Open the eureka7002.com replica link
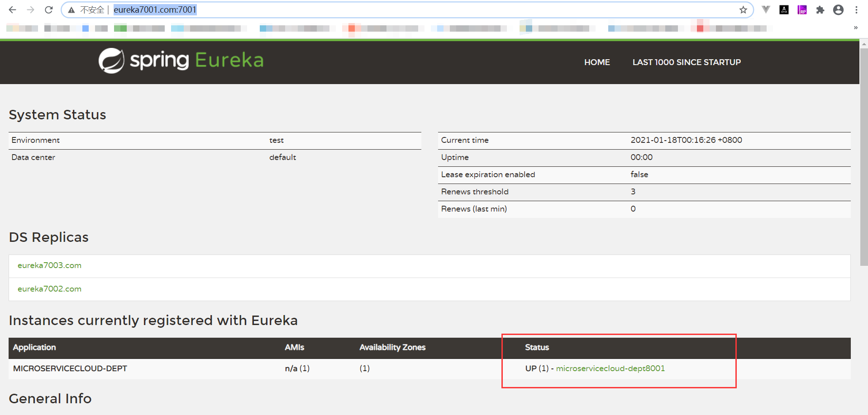This screenshot has width=868, height=415. tap(49, 289)
